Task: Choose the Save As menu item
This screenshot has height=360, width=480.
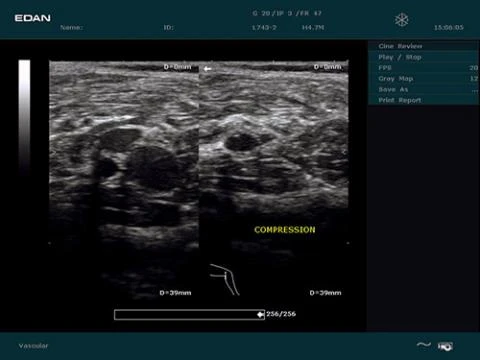Action: (x=424, y=89)
